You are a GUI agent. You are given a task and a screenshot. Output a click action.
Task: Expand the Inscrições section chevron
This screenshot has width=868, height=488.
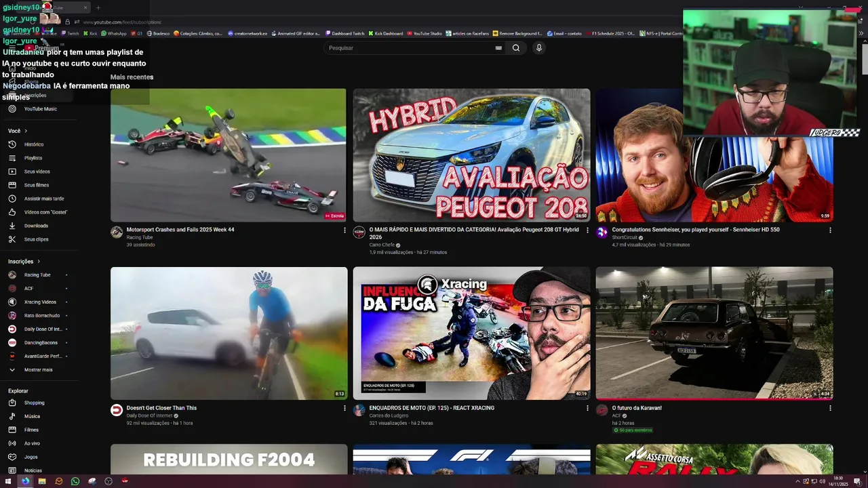click(39, 262)
